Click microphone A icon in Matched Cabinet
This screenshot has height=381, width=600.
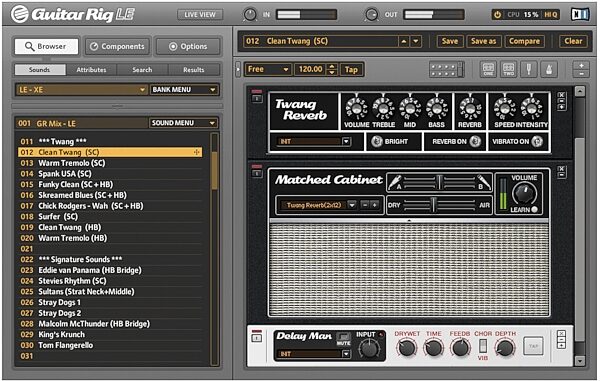395,182
